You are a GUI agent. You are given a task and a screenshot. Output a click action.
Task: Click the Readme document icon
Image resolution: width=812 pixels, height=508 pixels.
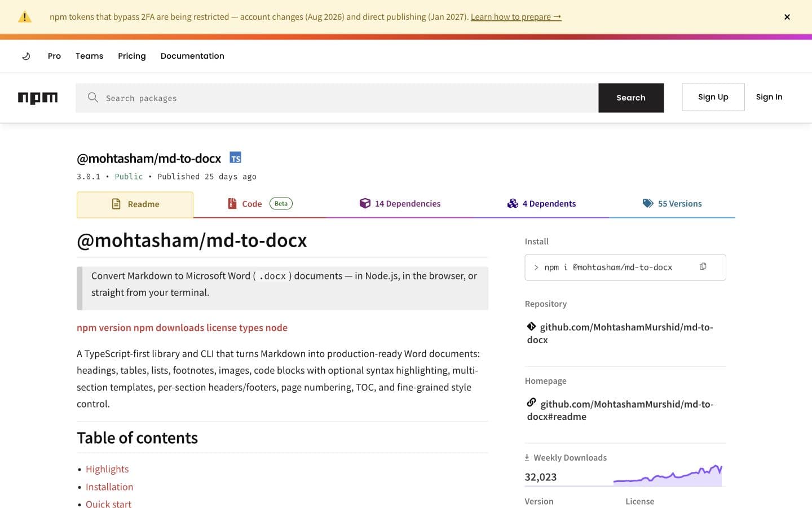(x=116, y=204)
